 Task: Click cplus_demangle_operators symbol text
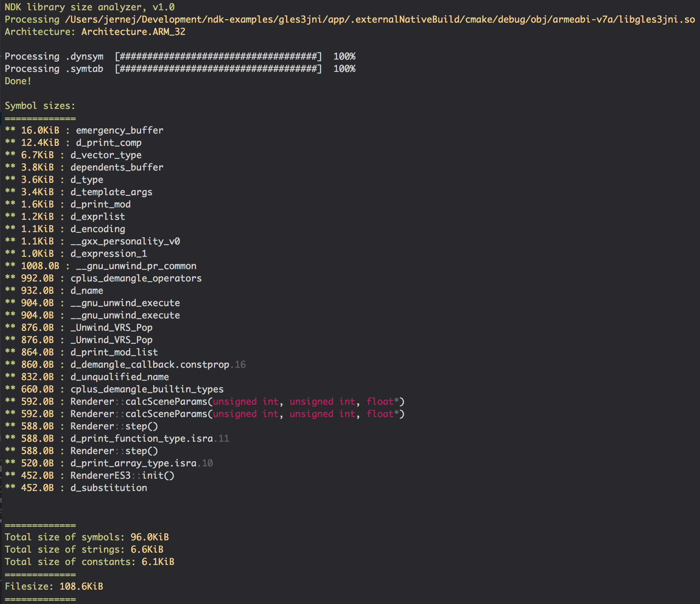pyautogui.click(x=136, y=278)
